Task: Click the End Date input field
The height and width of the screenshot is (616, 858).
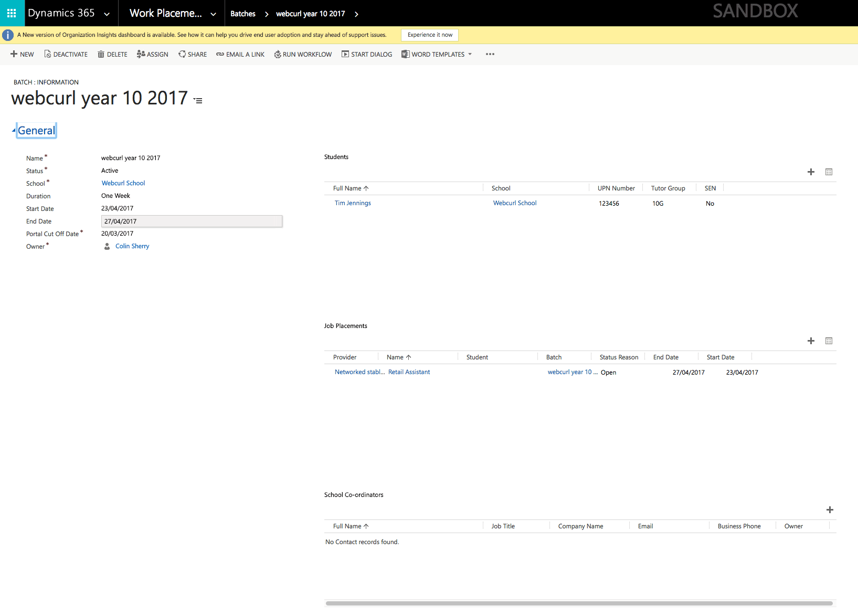Action: (192, 221)
